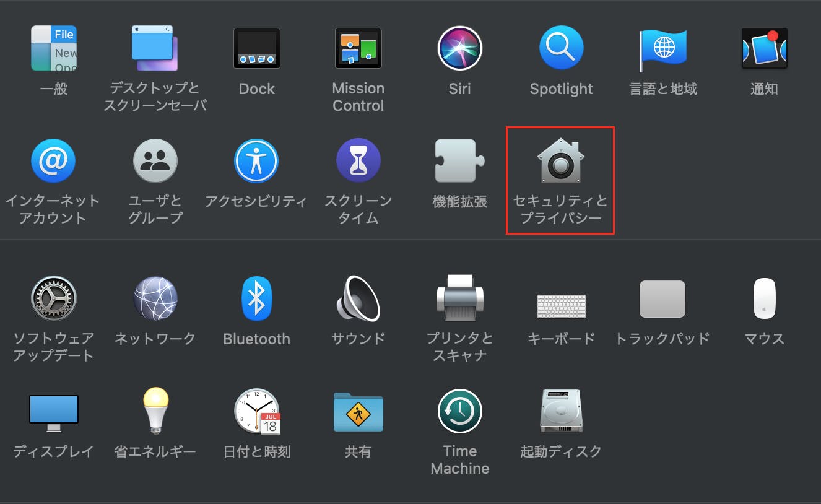Open the 通知 notifications icon

(765, 48)
